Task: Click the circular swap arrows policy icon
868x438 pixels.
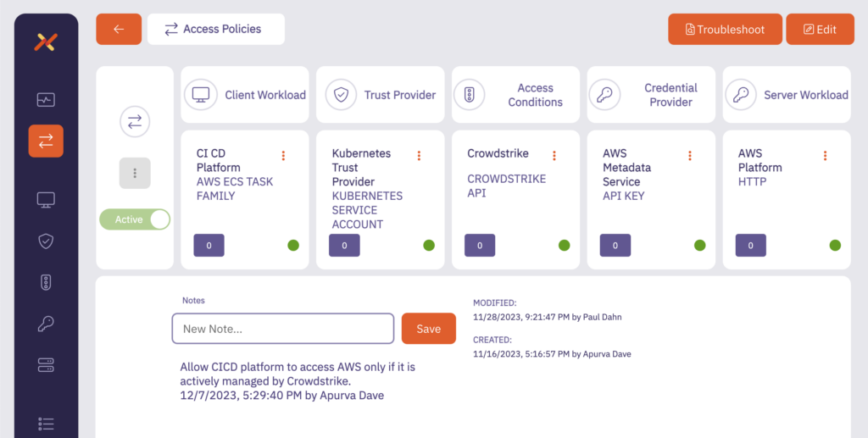Action: 134,122
